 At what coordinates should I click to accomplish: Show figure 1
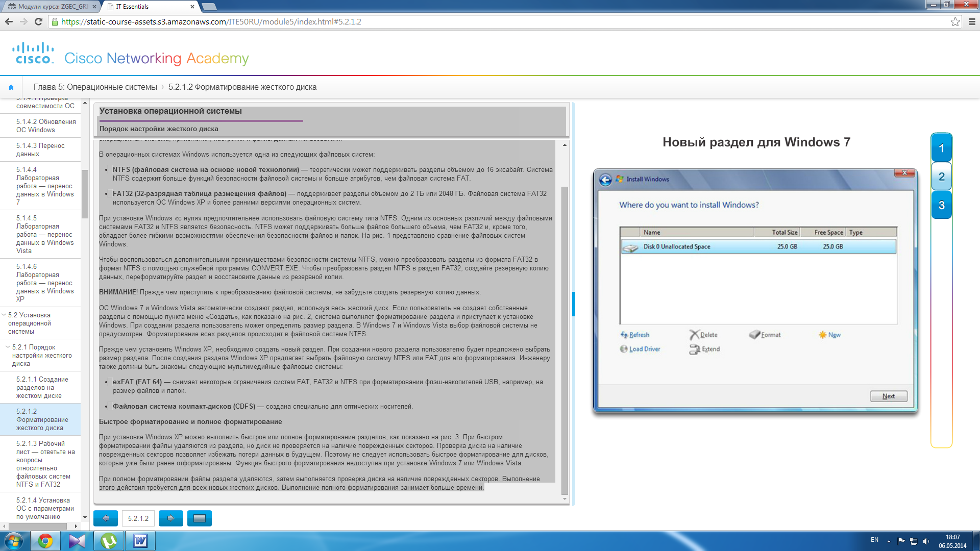(942, 148)
